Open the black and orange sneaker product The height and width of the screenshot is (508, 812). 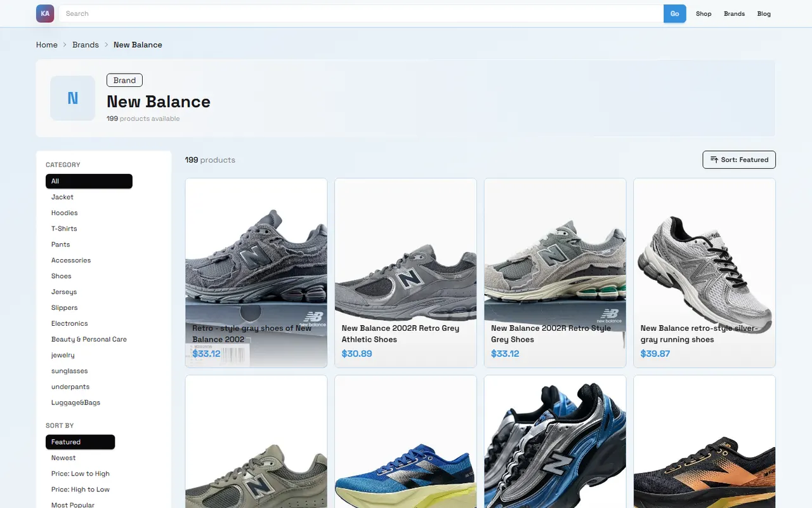704,441
